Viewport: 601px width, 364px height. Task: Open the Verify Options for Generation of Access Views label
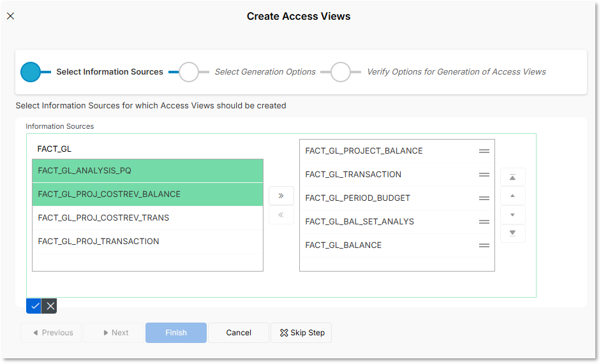pos(456,71)
